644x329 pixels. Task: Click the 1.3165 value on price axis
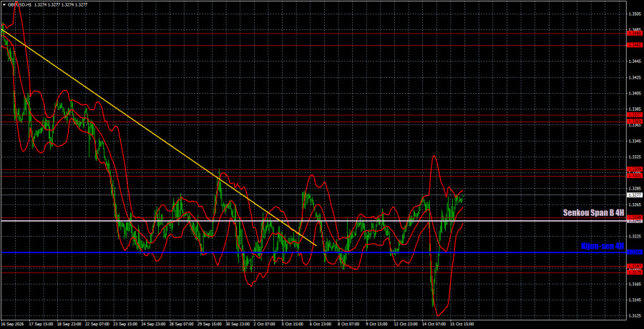click(634, 284)
